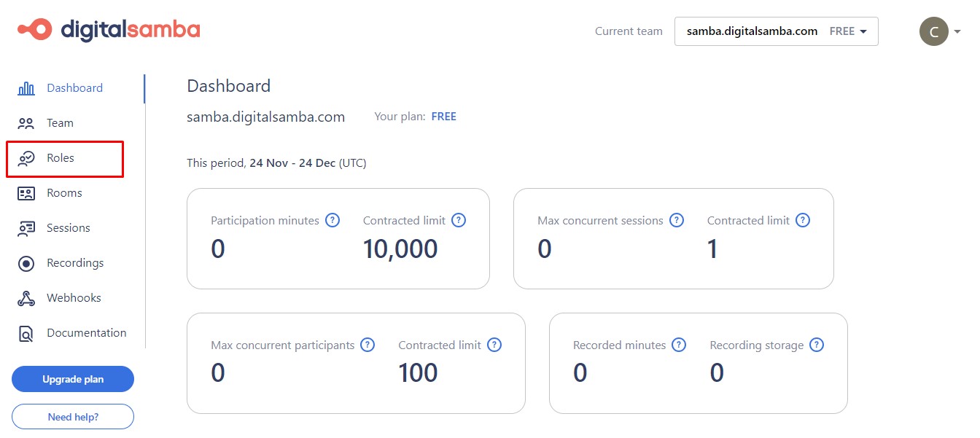Image resolution: width=980 pixels, height=438 pixels.
Task: Select the Recordings sidebar icon
Action: point(26,262)
